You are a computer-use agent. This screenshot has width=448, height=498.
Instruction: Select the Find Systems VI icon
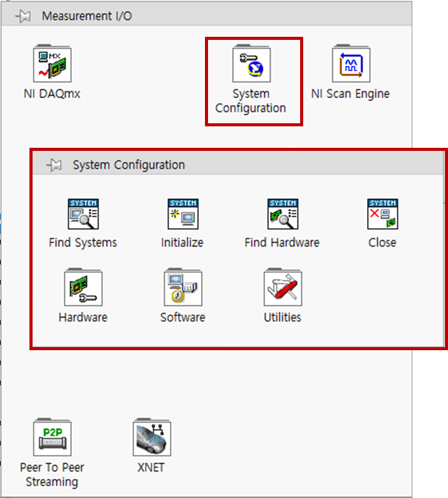coord(83,214)
